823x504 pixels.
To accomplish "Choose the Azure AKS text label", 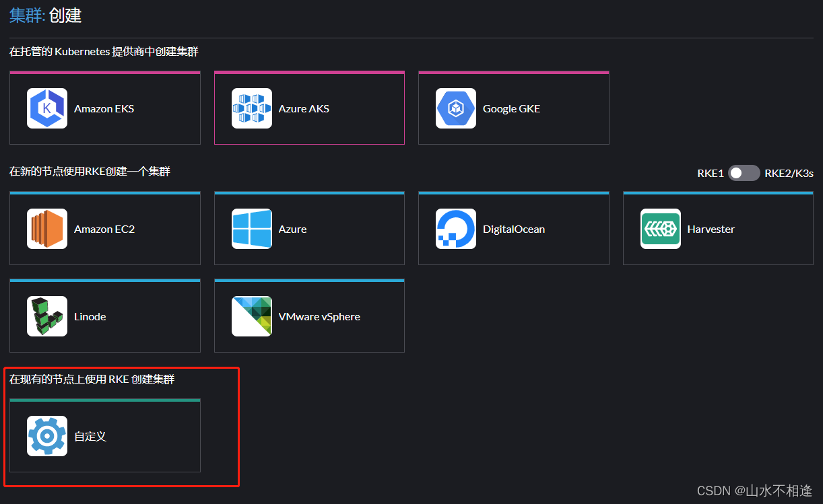I will pos(304,109).
